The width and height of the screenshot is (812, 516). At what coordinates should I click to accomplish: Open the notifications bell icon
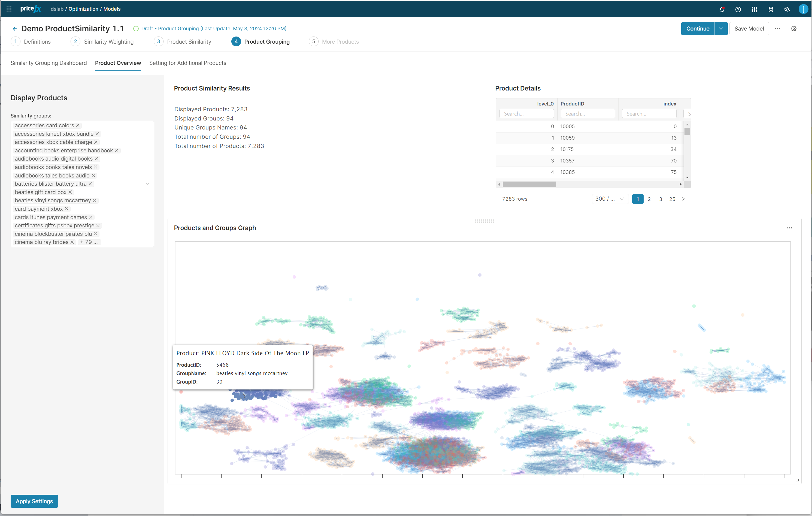[722, 10]
